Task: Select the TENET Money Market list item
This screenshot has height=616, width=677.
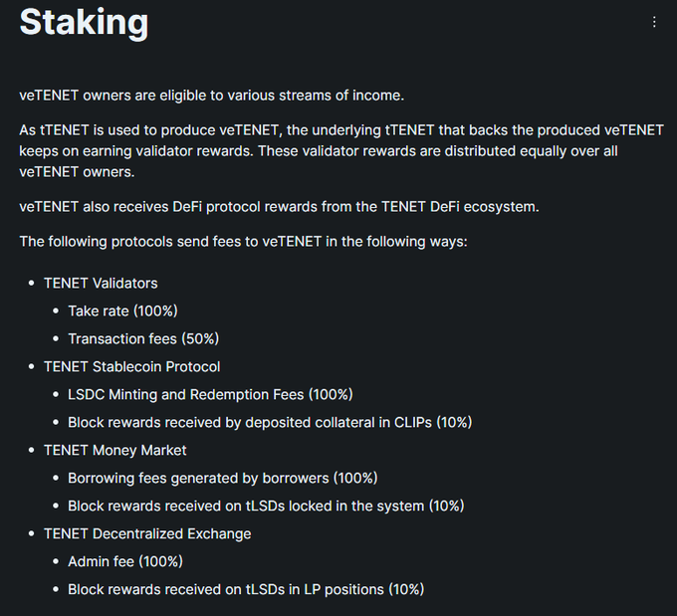Action: point(114,450)
